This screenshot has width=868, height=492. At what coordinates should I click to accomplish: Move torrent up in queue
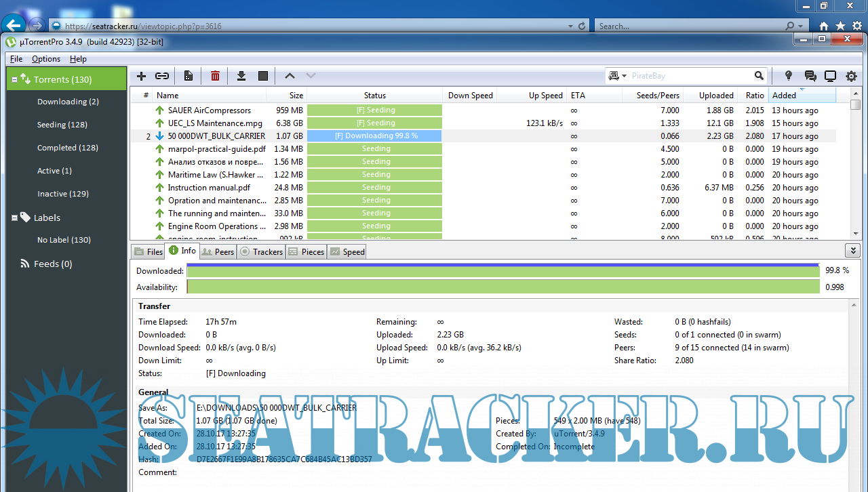pos(290,77)
